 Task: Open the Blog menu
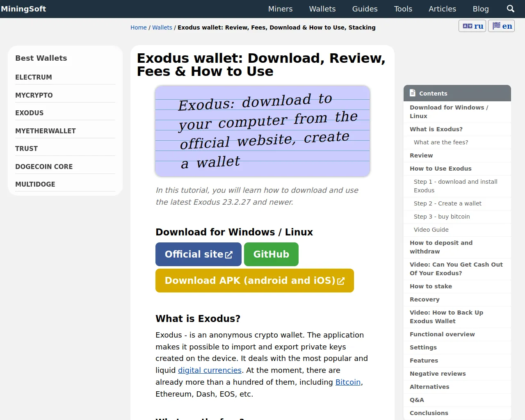481,9
